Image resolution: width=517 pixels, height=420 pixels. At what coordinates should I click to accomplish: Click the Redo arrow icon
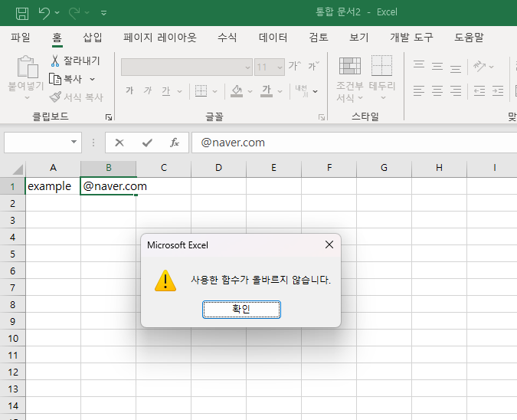pos(74,13)
